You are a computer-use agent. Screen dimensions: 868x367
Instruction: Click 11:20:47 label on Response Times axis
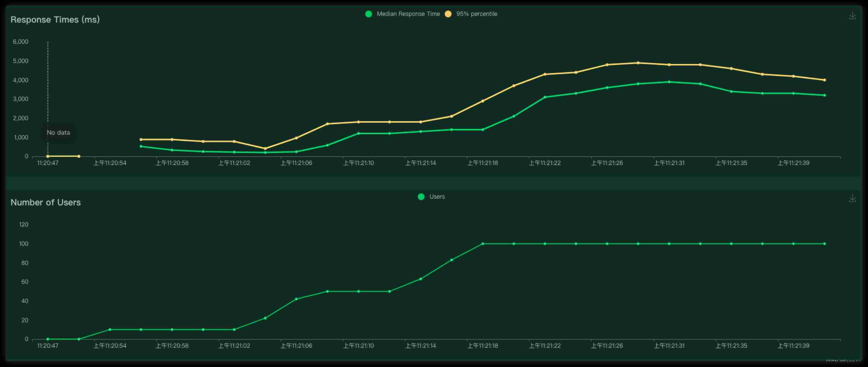click(x=48, y=163)
